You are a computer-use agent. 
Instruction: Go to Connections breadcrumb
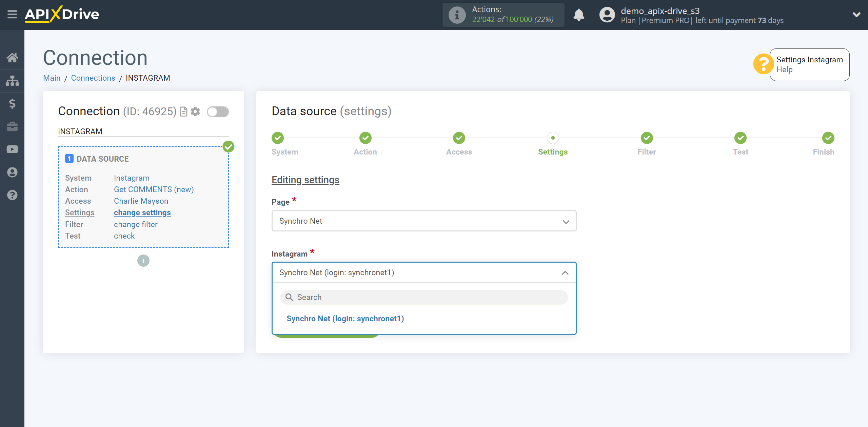point(93,78)
